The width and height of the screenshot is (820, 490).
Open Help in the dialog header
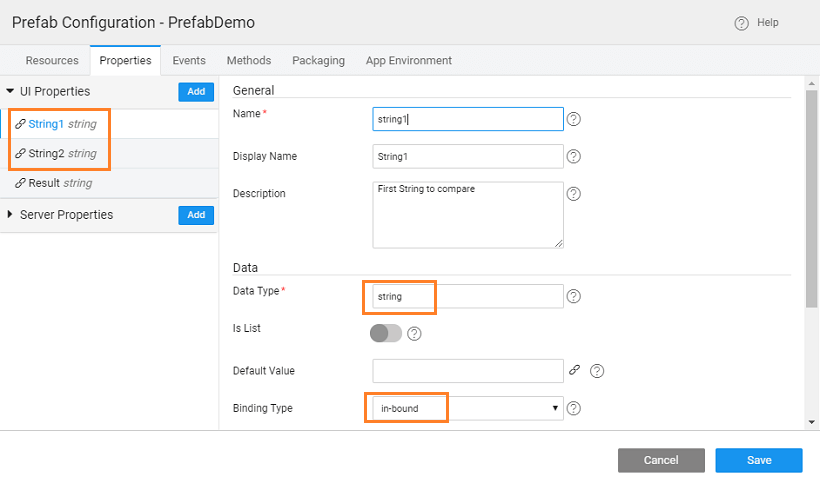[757, 23]
